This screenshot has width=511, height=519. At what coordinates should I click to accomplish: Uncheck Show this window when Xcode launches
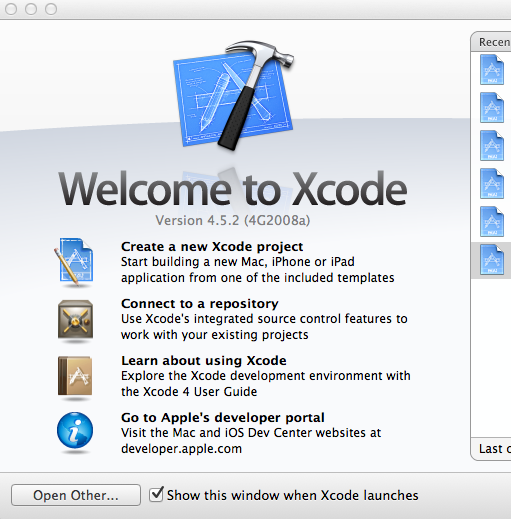tap(156, 494)
